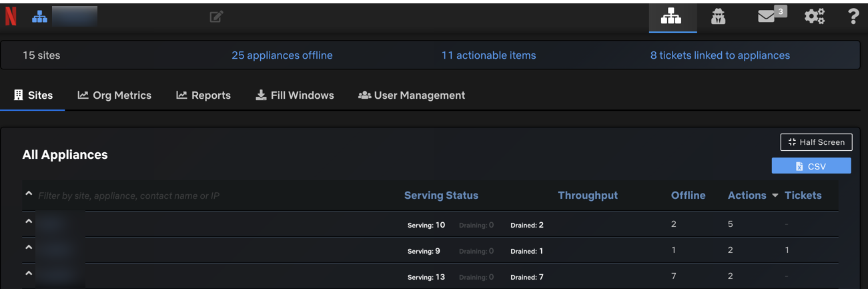Click the blue organization hierarchy icon
Image resolution: width=868 pixels, height=289 pixels.
pyautogui.click(x=39, y=17)
